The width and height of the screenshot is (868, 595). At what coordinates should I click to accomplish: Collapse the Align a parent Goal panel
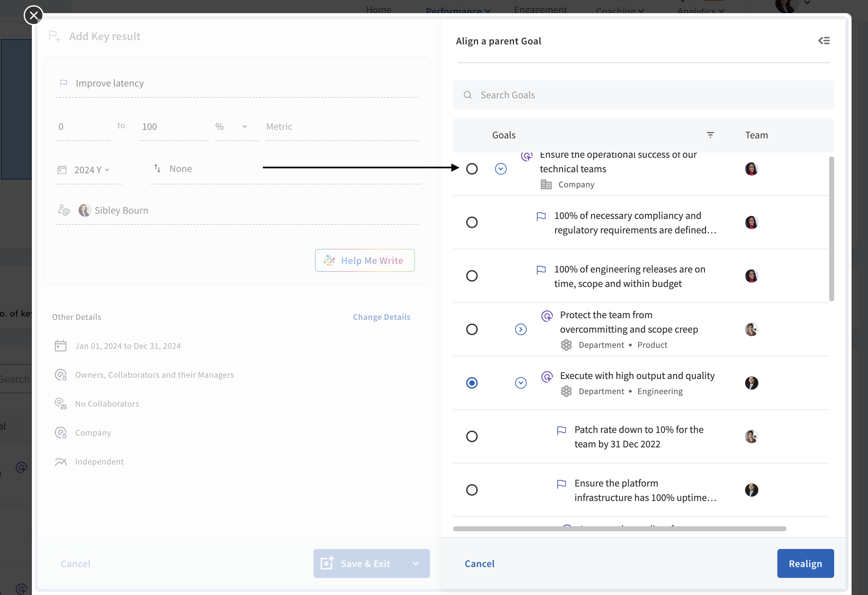coord(824,40)
